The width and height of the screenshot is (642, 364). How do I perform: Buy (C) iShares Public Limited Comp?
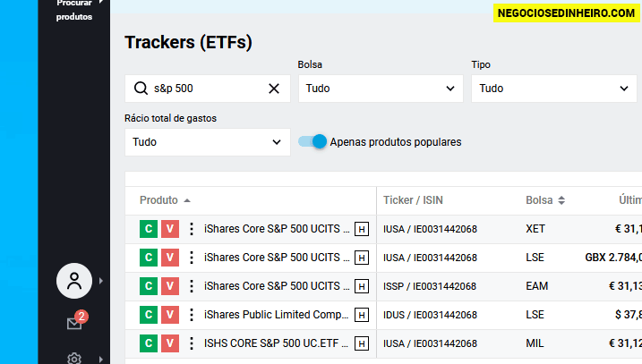149,315
